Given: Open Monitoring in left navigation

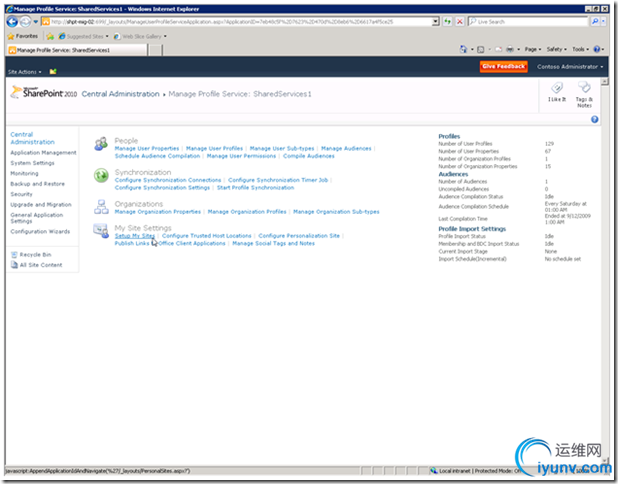Looking at the screenshot, I should click(x=24, y=173).
